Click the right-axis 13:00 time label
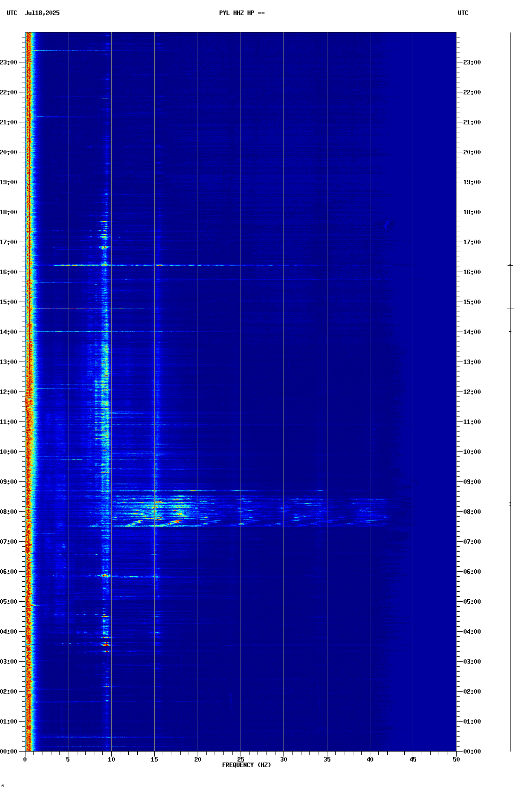532x791 pixels. point(472,362)
